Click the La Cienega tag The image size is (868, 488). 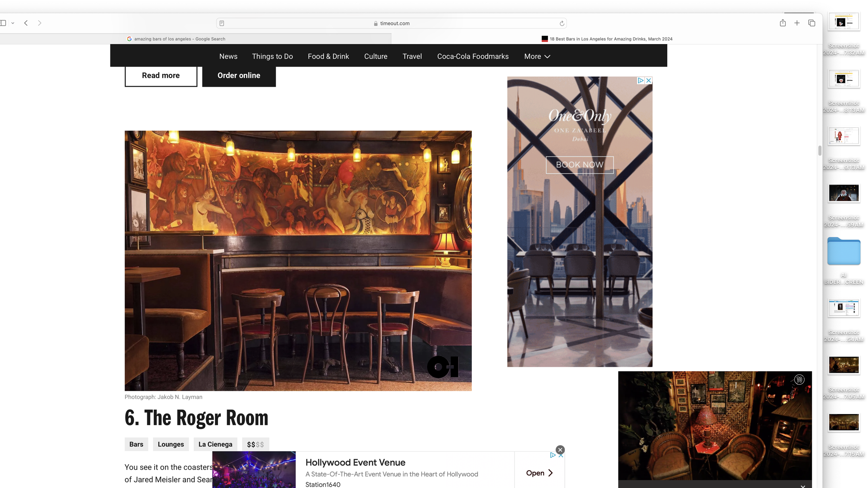point(215,444)
